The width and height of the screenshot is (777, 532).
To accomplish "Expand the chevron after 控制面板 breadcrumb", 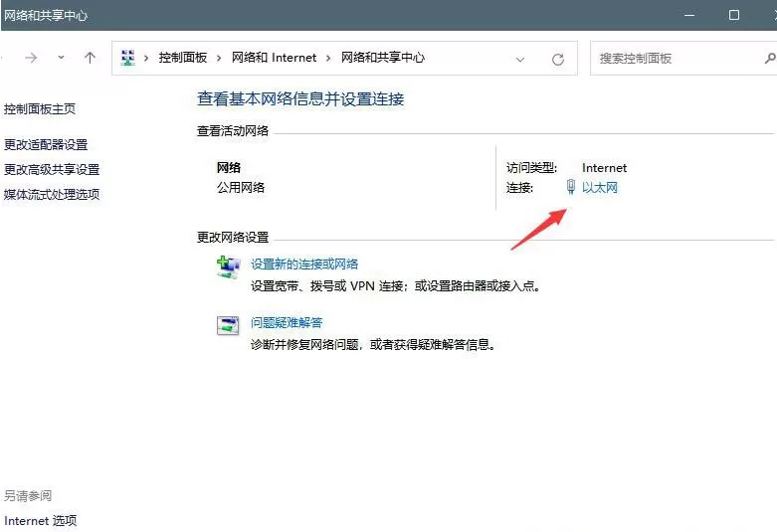I will click(219, 59).
